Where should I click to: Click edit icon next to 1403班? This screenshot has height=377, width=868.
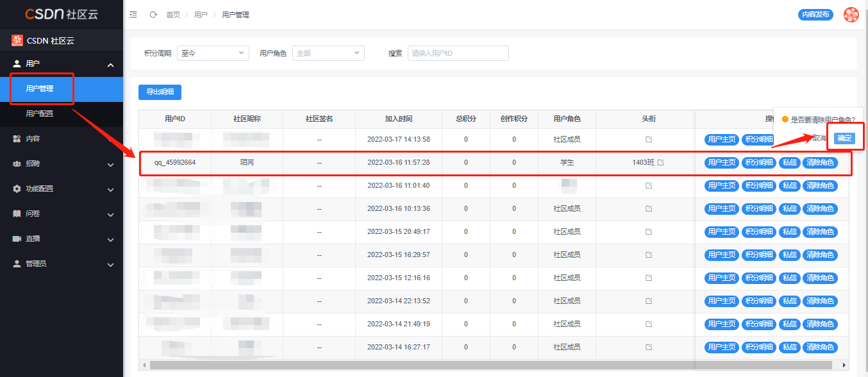(661, 162)
